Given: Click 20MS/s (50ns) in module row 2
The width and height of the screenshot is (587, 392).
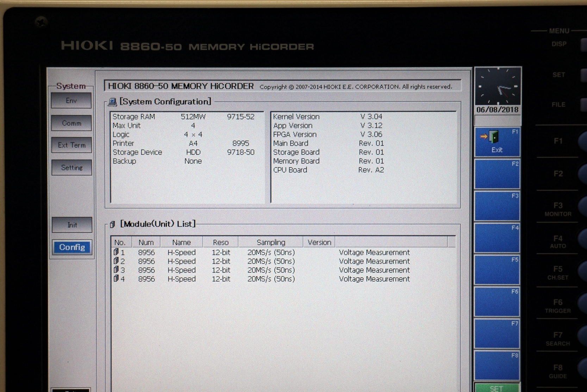Looking at the screenshot, I should 271,261.
